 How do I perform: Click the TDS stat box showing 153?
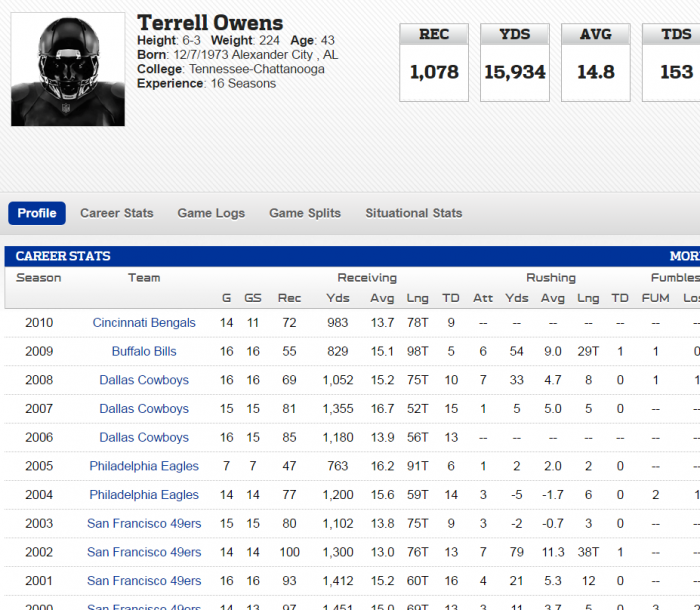coord(671,63)
